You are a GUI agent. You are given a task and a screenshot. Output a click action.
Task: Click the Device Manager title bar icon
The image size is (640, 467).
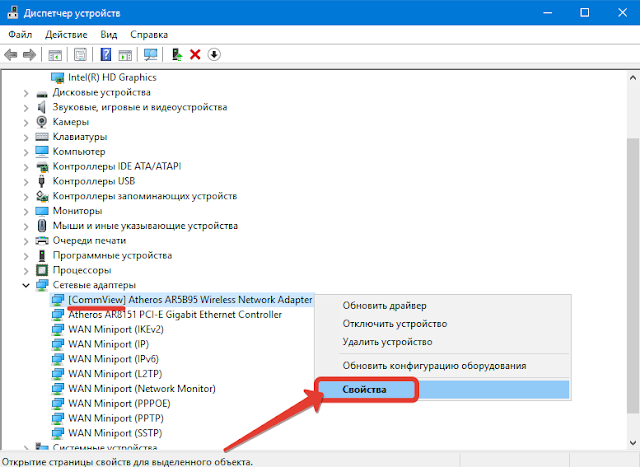point(13,13)
